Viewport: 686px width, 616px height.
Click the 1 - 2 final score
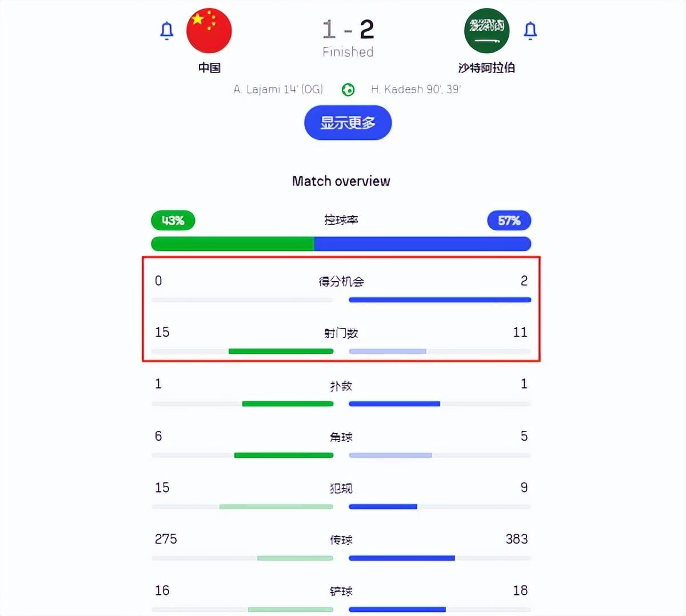coord(348,30)
